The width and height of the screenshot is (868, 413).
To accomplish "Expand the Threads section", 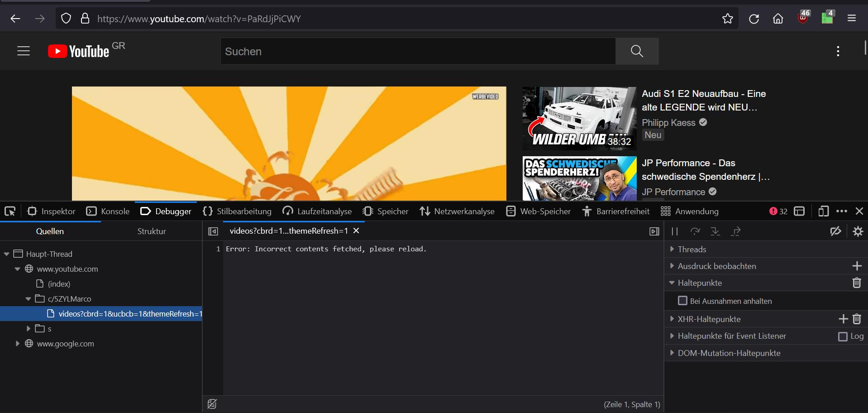I will point(672,249).
